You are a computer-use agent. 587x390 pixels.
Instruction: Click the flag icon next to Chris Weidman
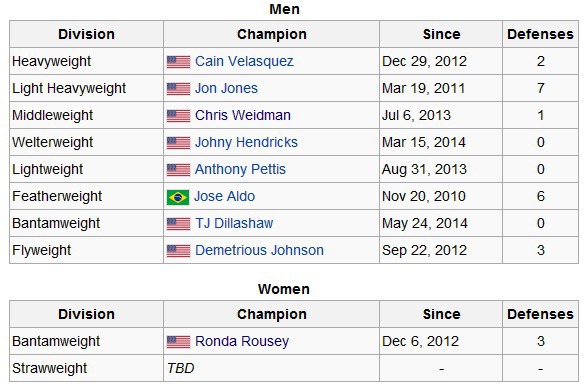coord(178,116)
